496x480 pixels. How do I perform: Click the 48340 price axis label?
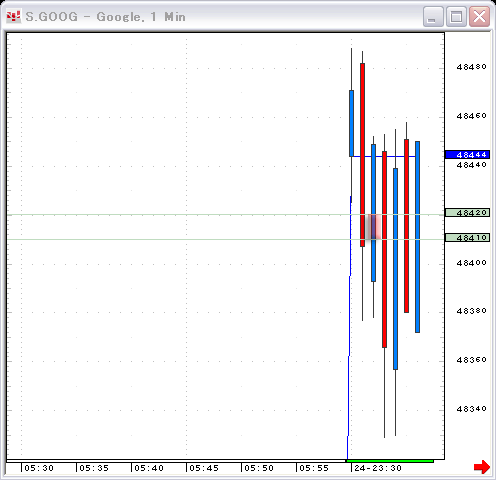click(471, 409)
